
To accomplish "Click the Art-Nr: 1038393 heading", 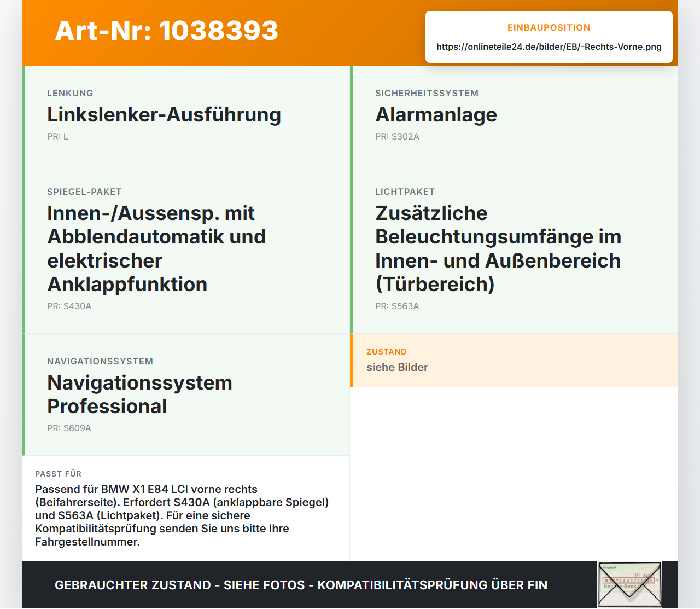I will pyautogui.click(x=166, y=31).
